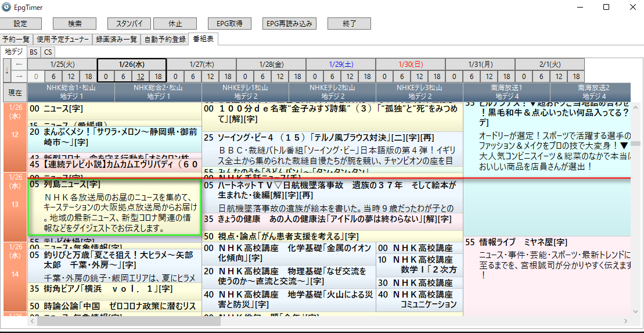Select ＮＨＫ高校講座 物理基礎 program

(x=289, y=277)
